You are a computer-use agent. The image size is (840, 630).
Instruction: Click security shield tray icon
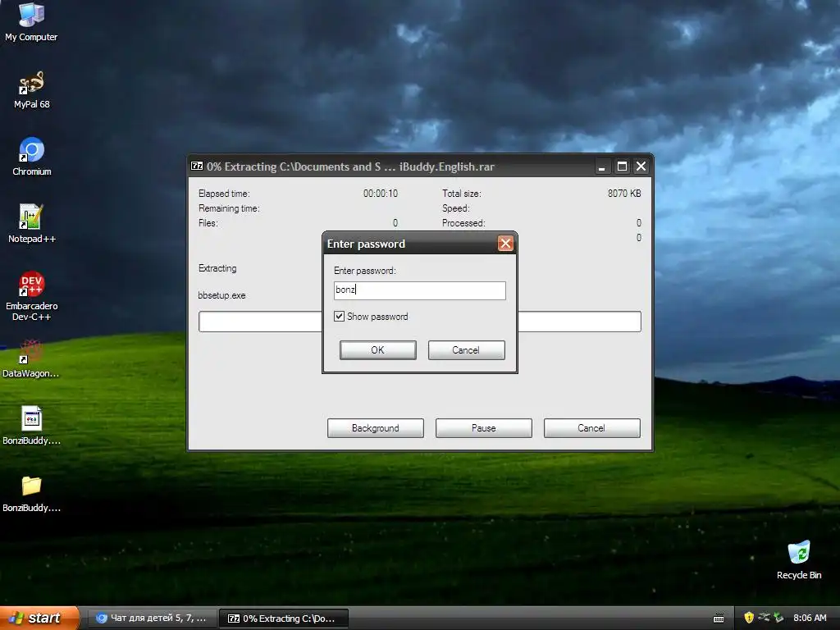pyautogui.click(x=749, y=618)
